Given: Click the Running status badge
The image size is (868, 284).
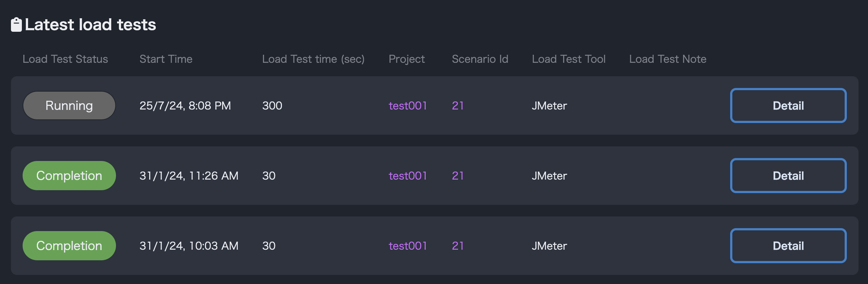Looking at the screenshot, I should [x=69, y=105].
